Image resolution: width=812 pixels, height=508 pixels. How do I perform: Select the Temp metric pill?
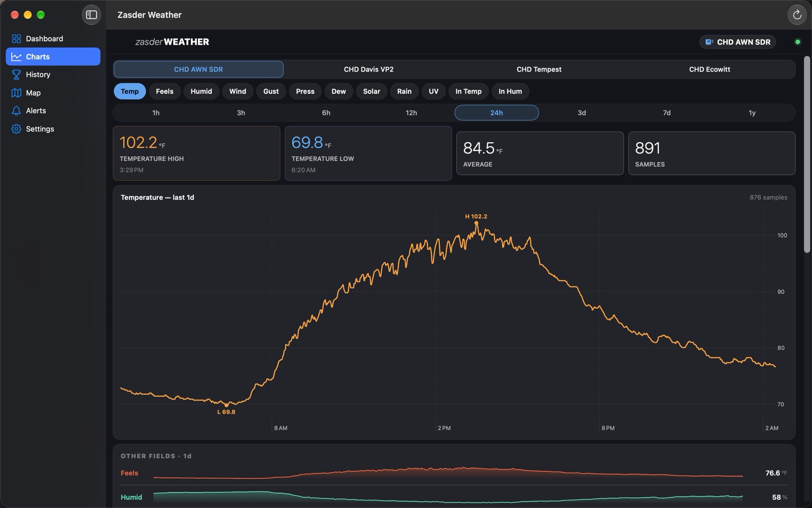click(x=130, y=91)
